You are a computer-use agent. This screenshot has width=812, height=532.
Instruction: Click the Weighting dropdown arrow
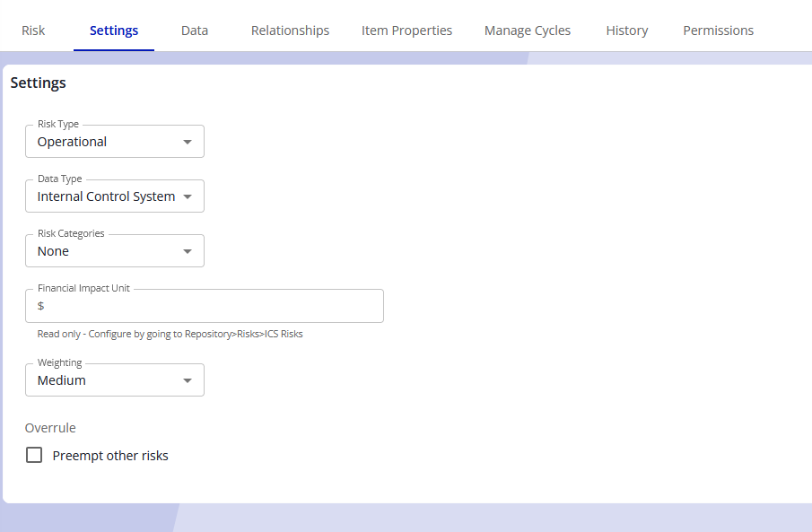tap(187, 380)
